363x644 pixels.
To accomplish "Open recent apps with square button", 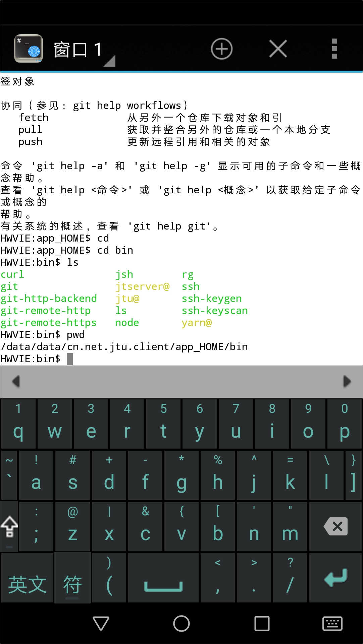I will pyautogui.click(x=262, y=624).
